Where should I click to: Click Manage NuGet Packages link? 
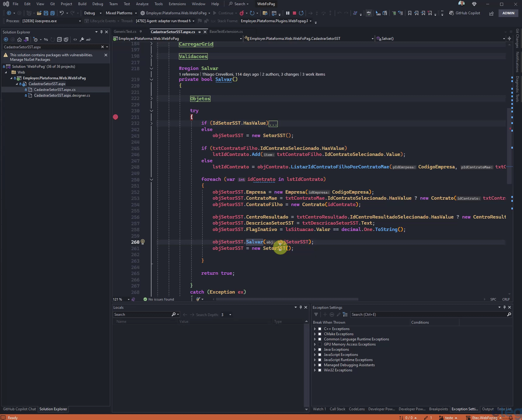coord(30,60)
